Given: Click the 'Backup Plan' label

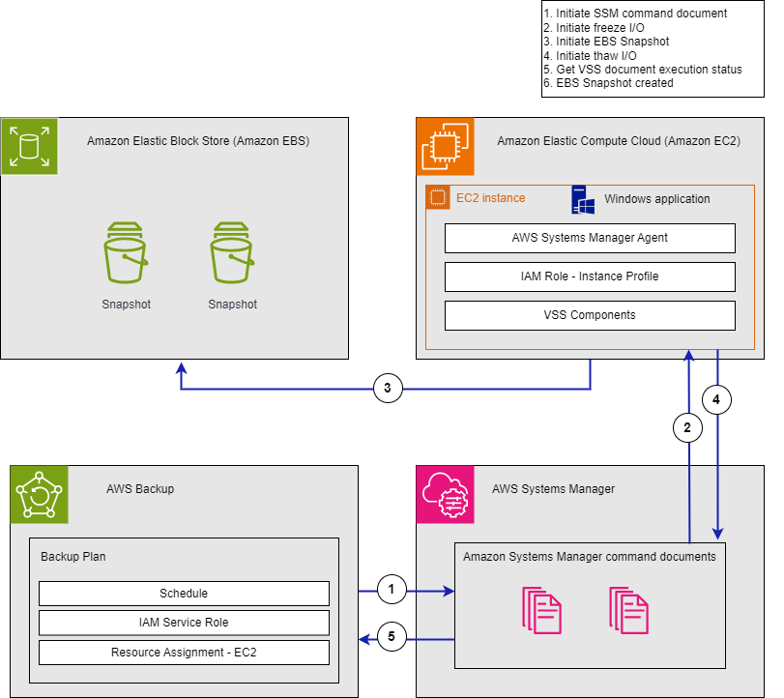Looking at the screenshot, I should pyautogui.click(x=73, y=557).
